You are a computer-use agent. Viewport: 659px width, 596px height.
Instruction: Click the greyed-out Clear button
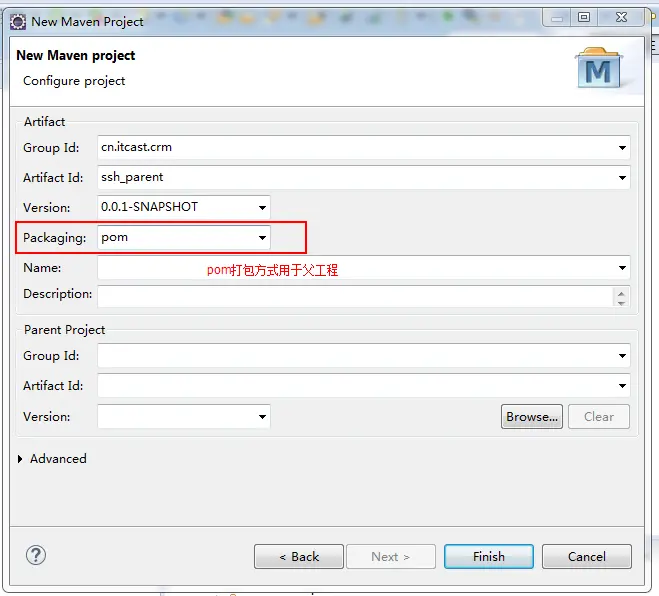(x=599, y=417)
